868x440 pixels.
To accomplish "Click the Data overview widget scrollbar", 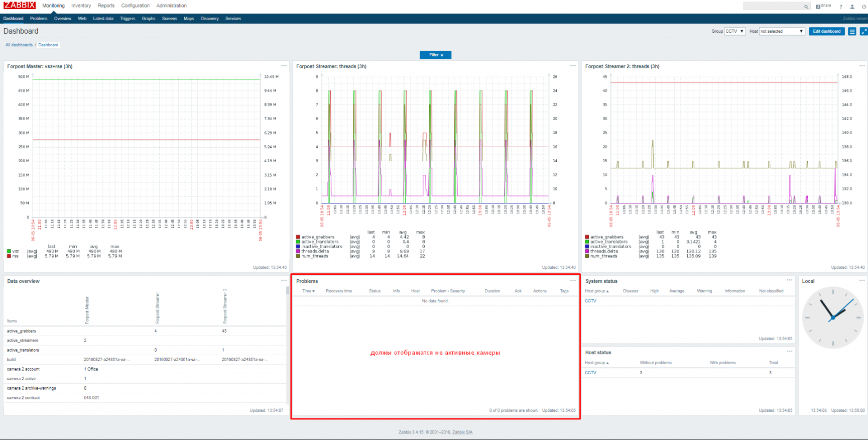I will pos(288,342).
